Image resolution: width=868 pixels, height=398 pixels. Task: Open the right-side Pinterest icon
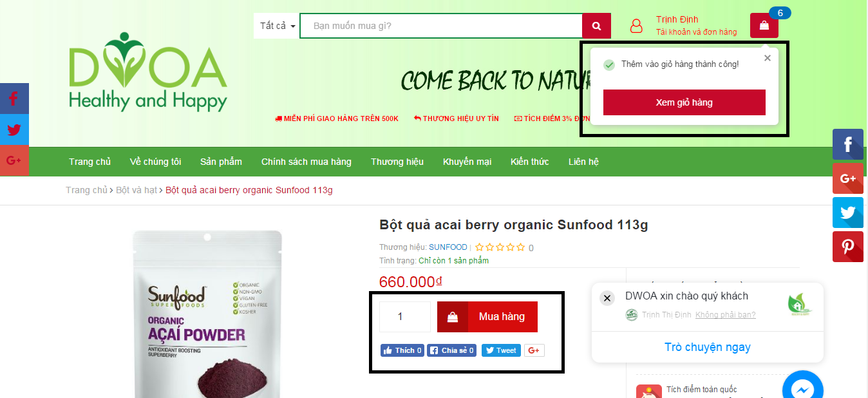pyautogui.click(x=847, y=247)
